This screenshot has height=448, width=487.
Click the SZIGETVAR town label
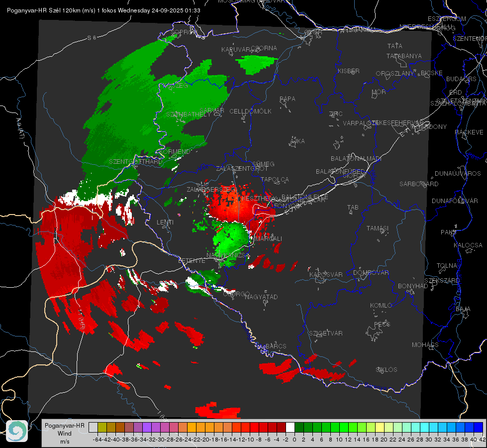pos(326,334)
